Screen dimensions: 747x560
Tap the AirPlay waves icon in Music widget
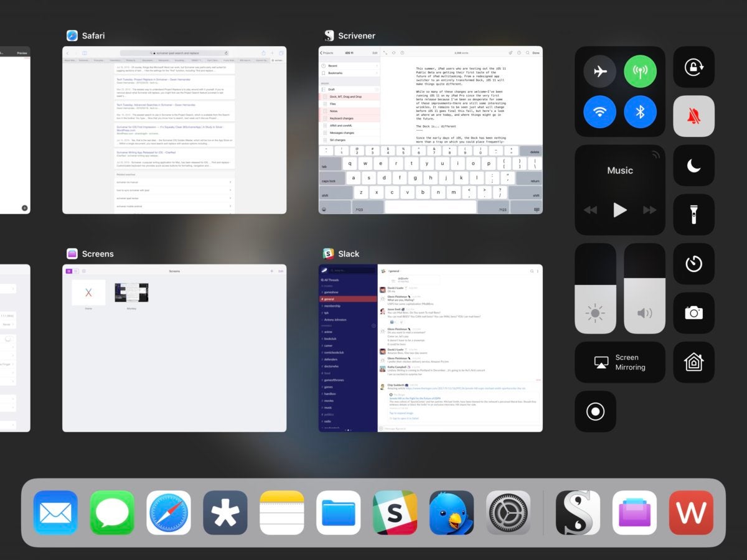click(655, 155)
